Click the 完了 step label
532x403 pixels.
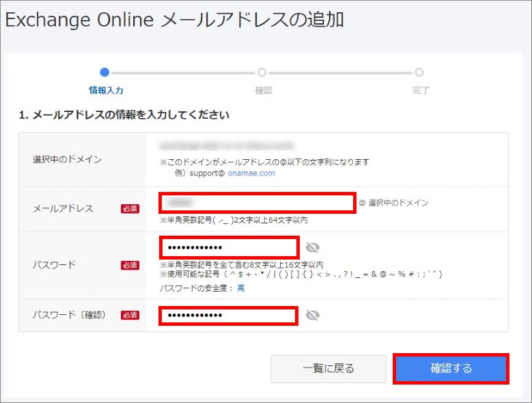[421, 91]
